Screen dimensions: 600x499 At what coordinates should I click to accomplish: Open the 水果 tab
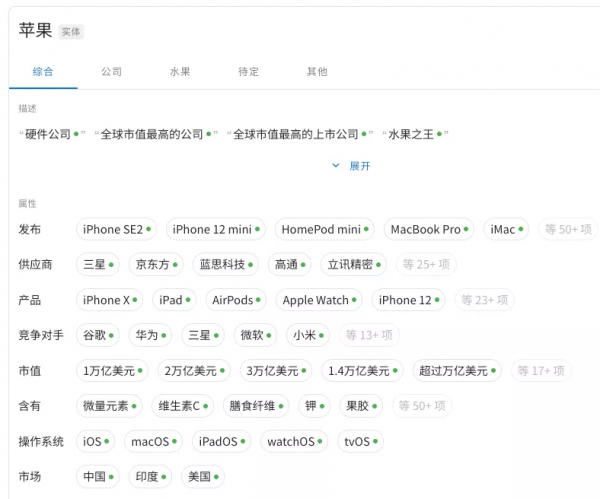click(180, 72)
